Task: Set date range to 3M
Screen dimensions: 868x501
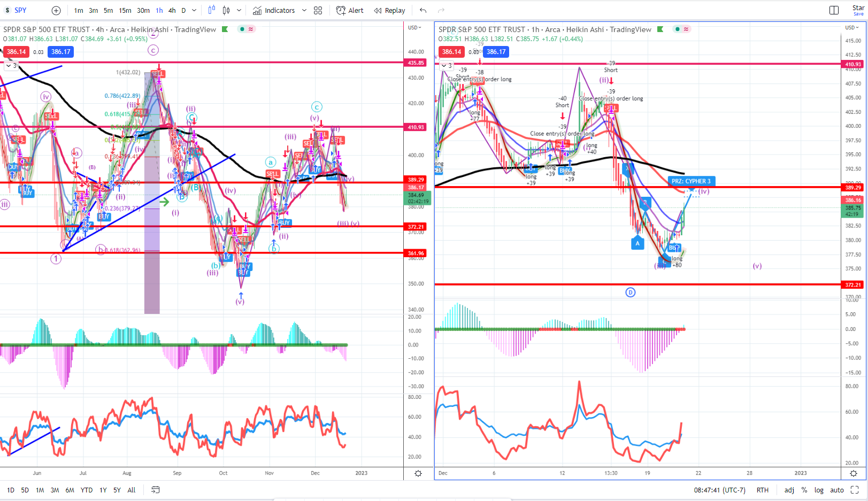Action: [x=55, y=490]
